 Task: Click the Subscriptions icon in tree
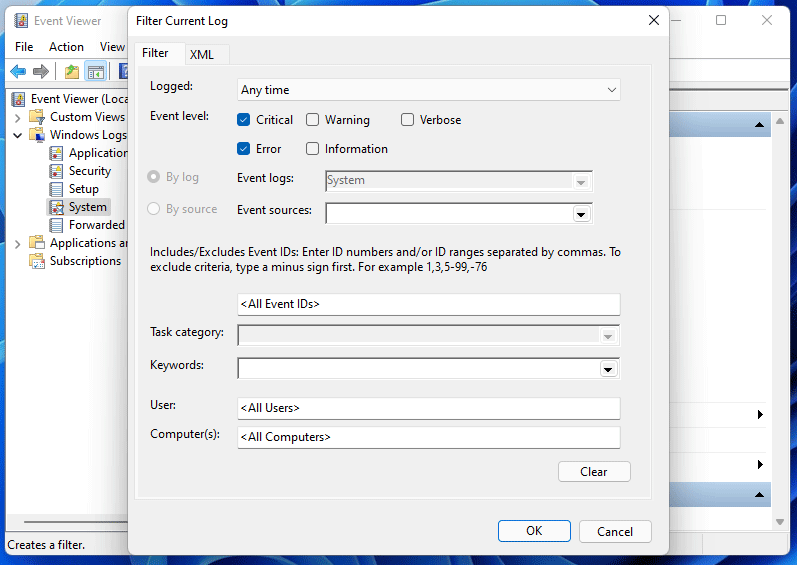pyautogui.click(x=37, y=261)
